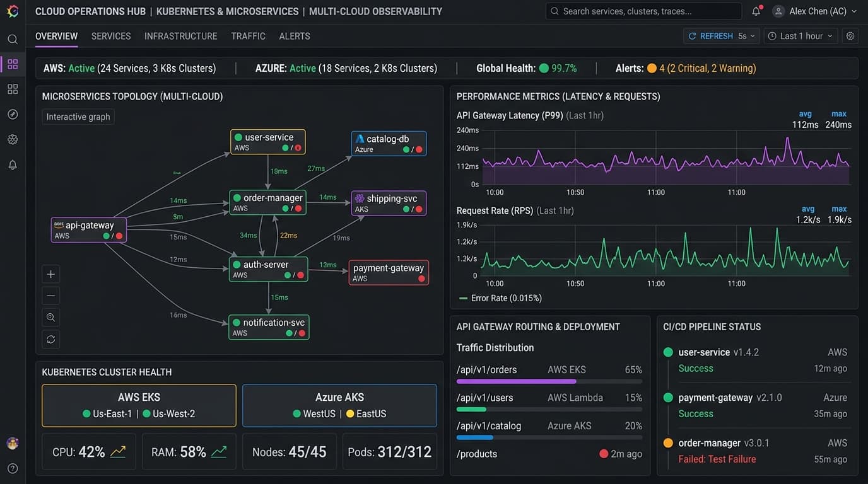Screen dimensions: 868x484
Task: Click the Refresh button
Action: click(711, 36)
